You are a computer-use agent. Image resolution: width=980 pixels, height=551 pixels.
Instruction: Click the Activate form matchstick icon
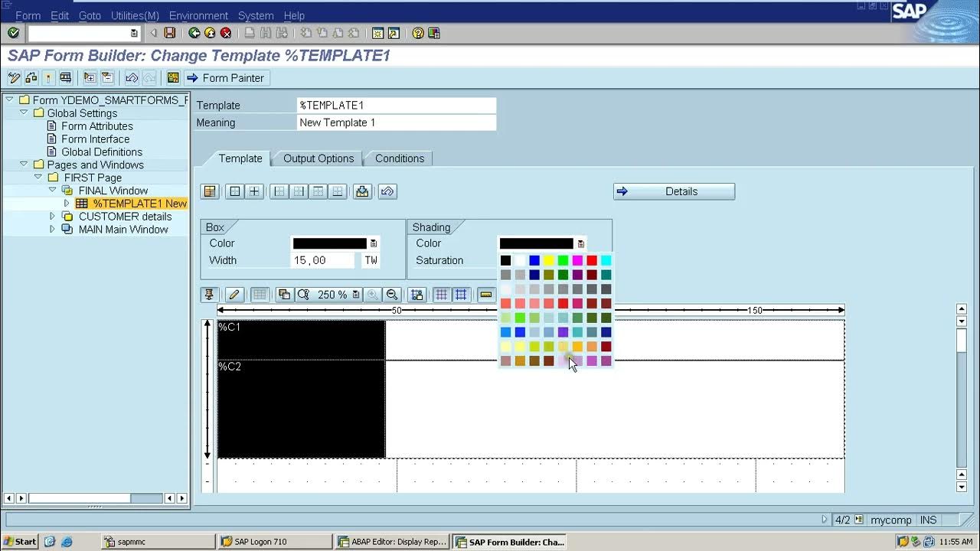(48, 77)
